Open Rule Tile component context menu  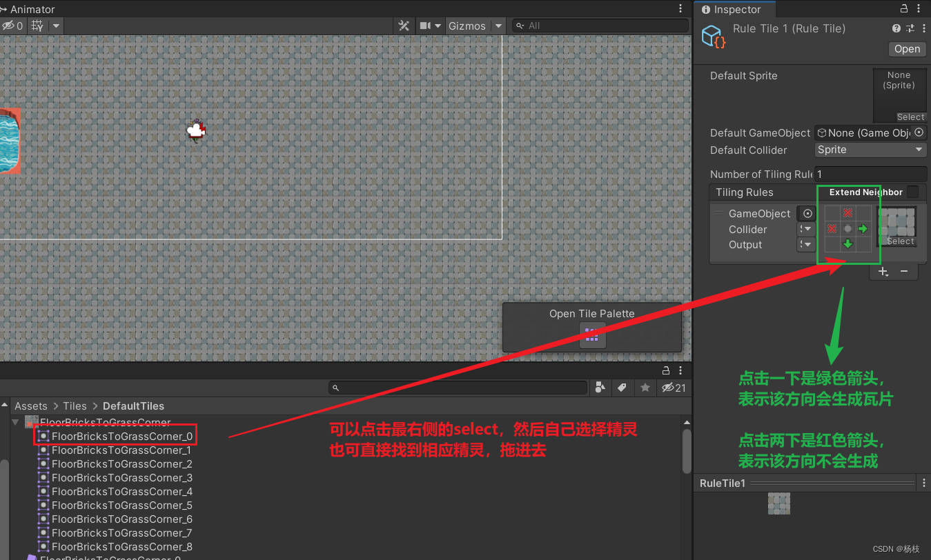tap(923, 28)
